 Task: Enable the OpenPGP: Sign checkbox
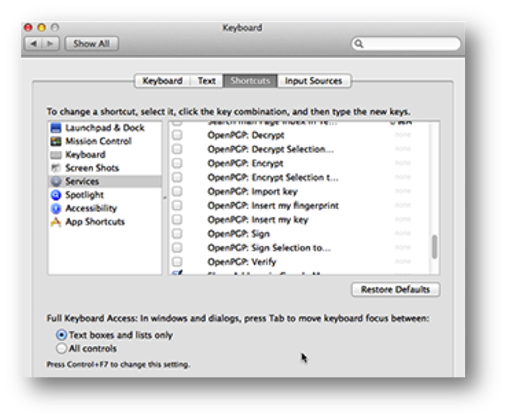[177, 233]
